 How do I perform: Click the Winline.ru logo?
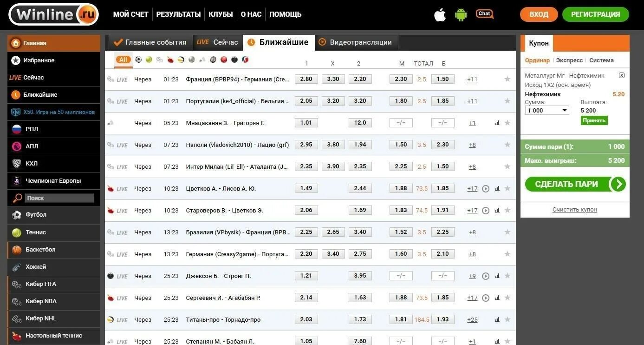pyautogui.click(x=53, y=14)
